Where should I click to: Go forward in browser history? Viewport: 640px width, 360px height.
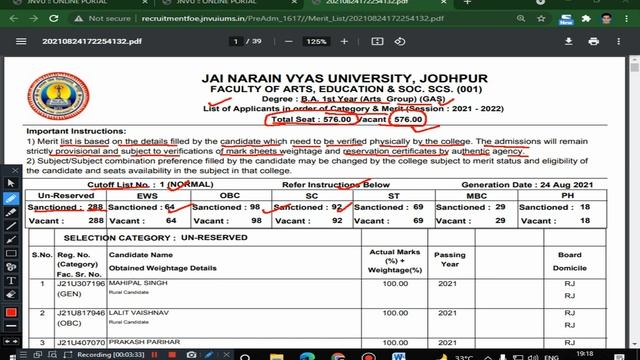(33, 19)
